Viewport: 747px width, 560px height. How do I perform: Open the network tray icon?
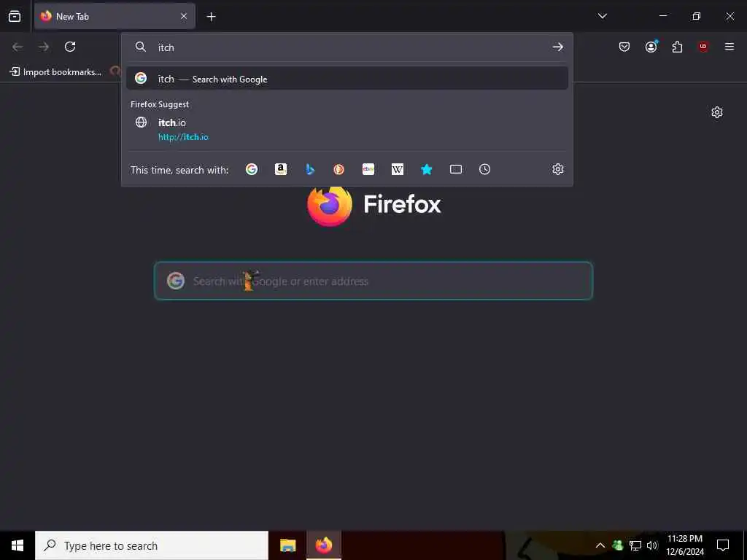(x=635, y=545)
